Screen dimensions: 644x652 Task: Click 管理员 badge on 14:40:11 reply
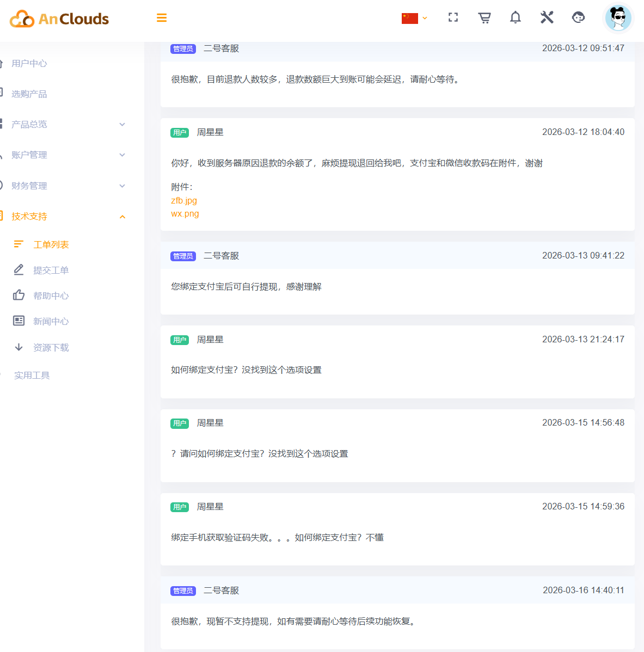[x=183, y=591]
